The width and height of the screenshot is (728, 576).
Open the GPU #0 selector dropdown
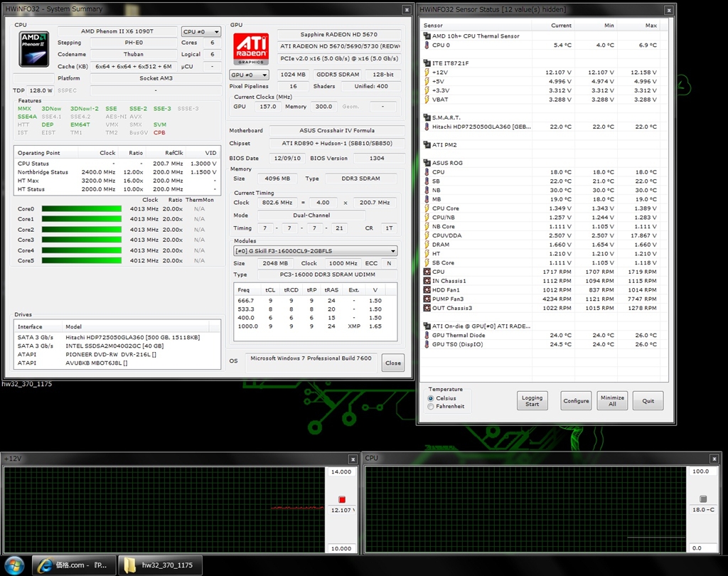coord(249,75)
